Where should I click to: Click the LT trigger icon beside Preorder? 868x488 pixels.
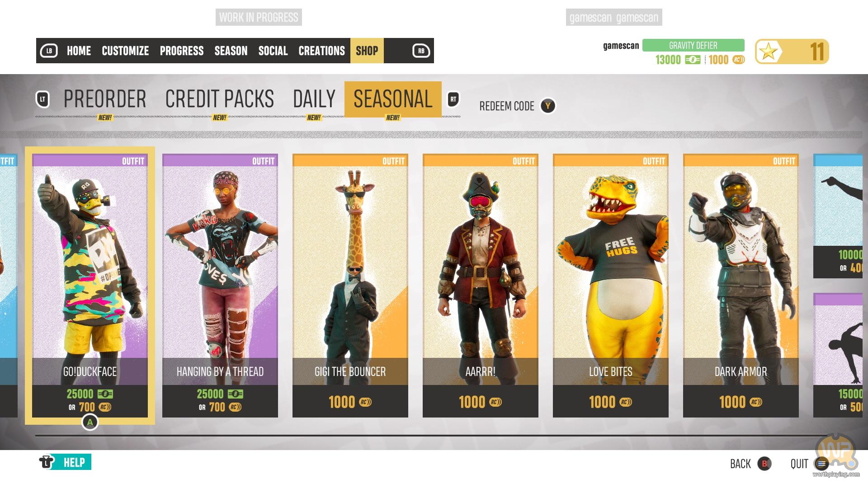pyautogui.click(x=43, y=99)
